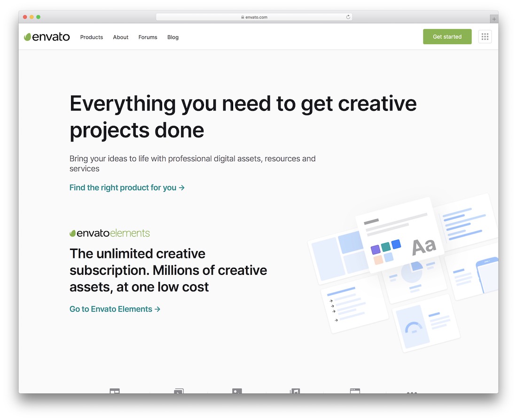Follow the 'Go to Envato Elements' link
517x420 pixels.
(x=115, y=309)
